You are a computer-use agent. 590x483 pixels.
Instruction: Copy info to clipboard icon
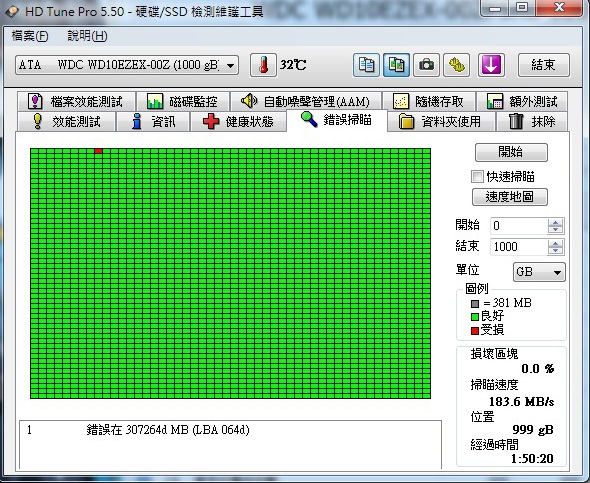(366, 65)
